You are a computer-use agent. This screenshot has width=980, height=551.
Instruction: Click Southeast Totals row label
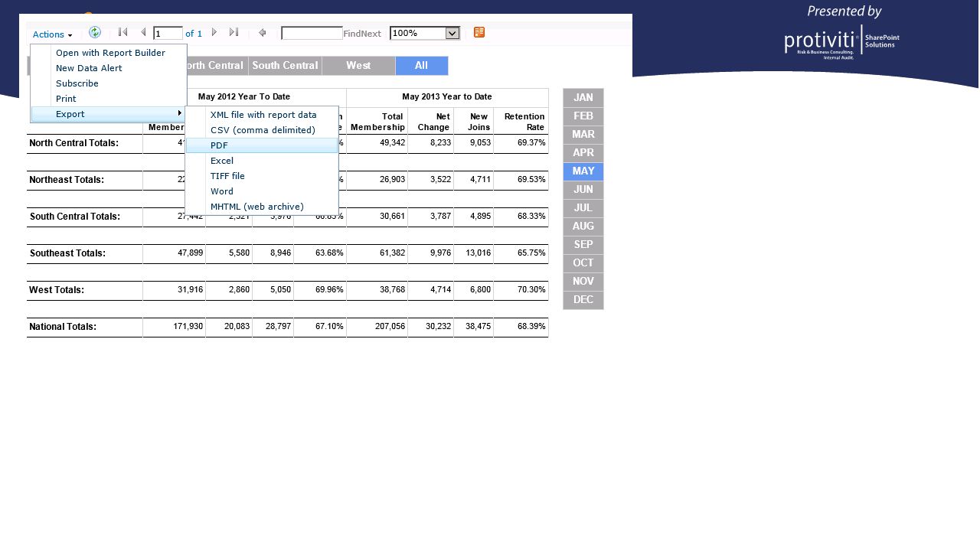(x=67, y=253)
